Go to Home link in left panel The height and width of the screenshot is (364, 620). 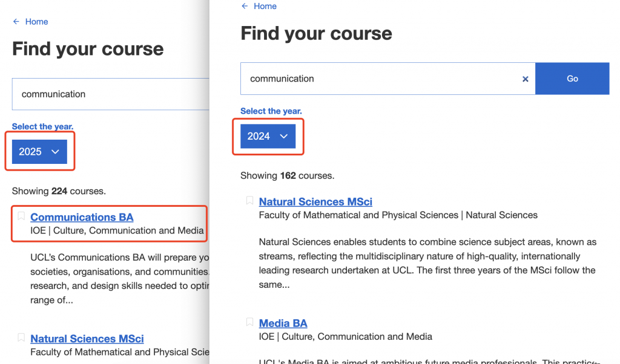click(36, 22)
